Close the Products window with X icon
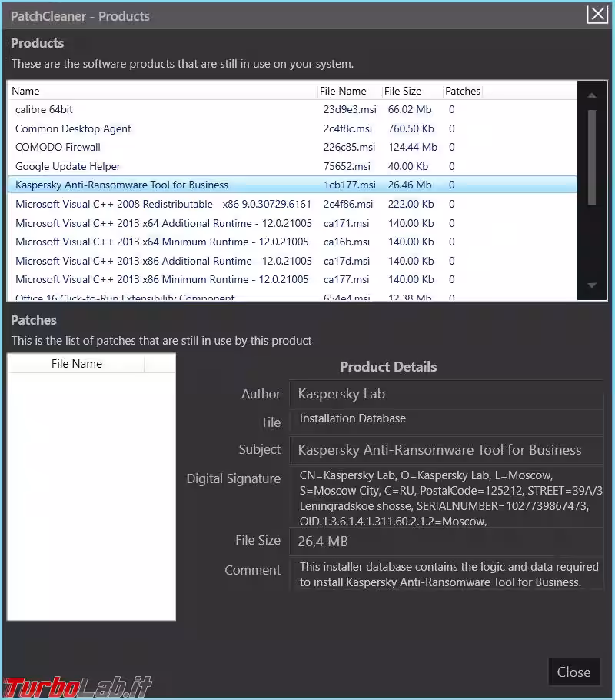Image resolution: width=615 pixels, height=700 pixels. coord(597,15)
